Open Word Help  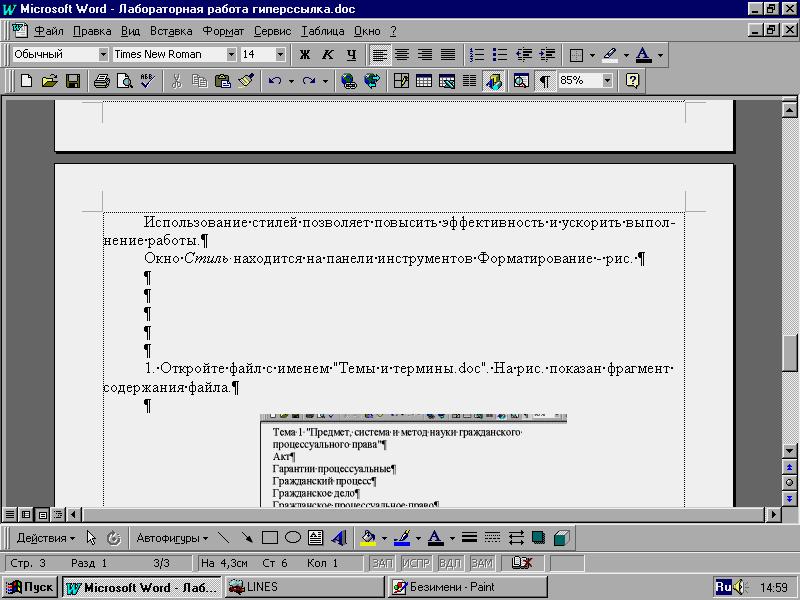(632, 81)
